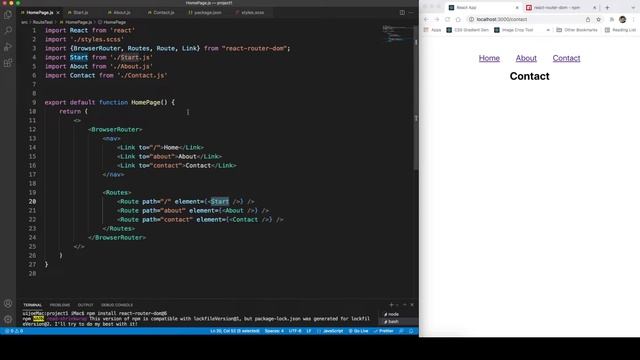Bookmark this page with the star icon
Image resolution: width=640 pixels, height=360 pixels.
click(x=598, y=19)
